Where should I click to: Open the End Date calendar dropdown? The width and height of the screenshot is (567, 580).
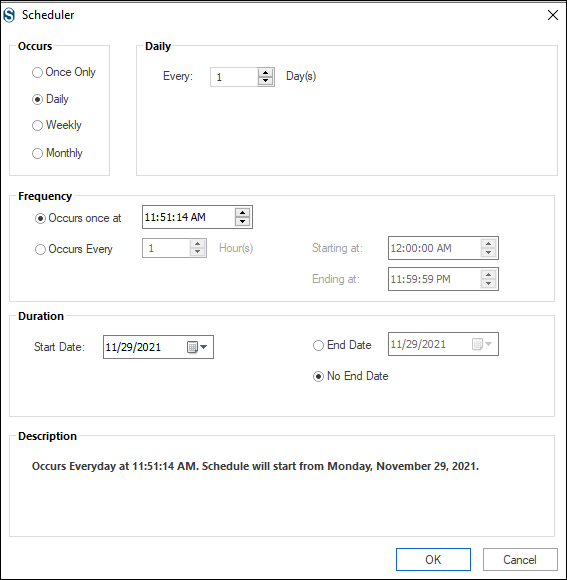482,344
